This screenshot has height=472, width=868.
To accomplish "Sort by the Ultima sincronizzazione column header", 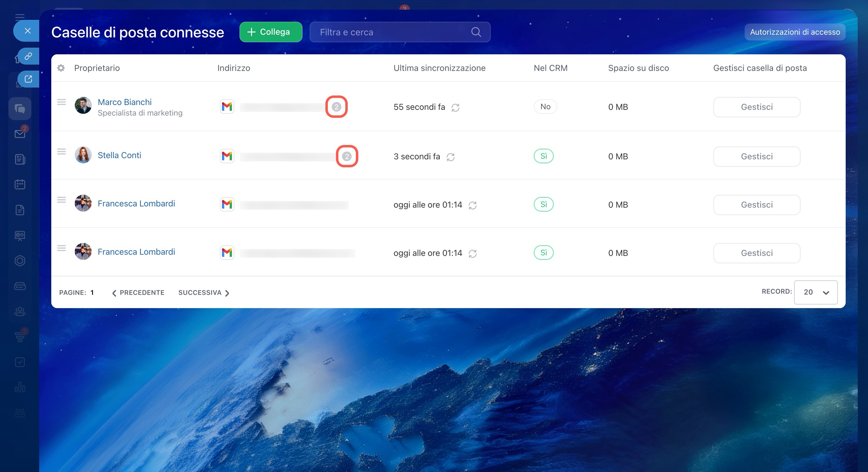I will click(x=439, y=68).
